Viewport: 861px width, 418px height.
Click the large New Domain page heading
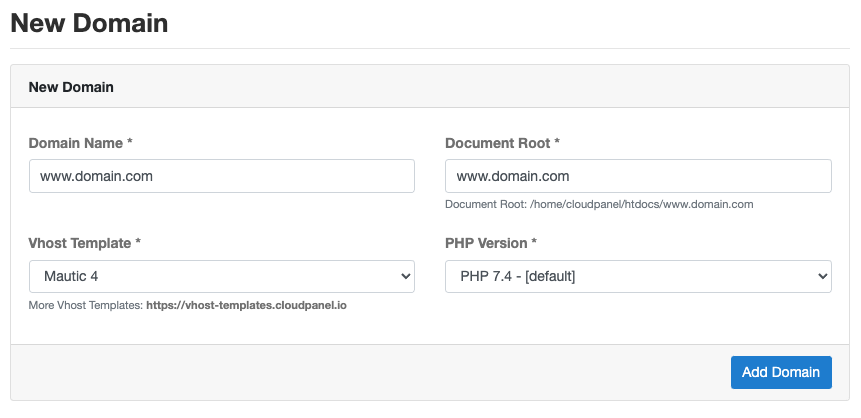(89, 24)
